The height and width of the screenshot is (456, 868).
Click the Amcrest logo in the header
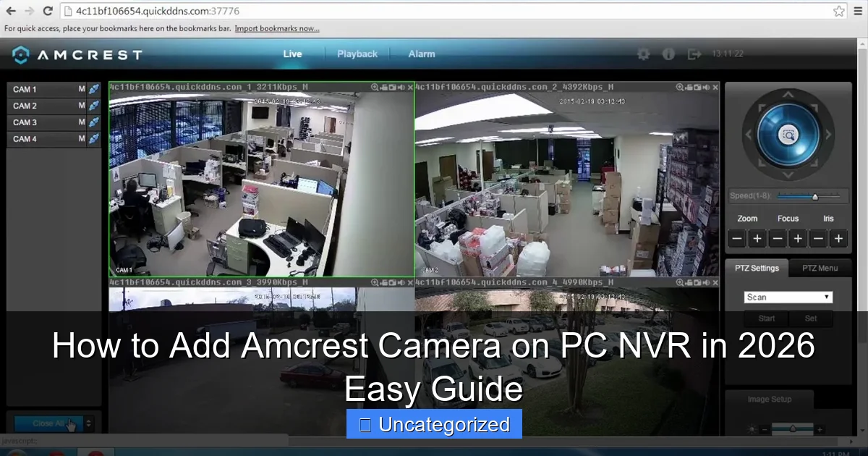(76, 54)
